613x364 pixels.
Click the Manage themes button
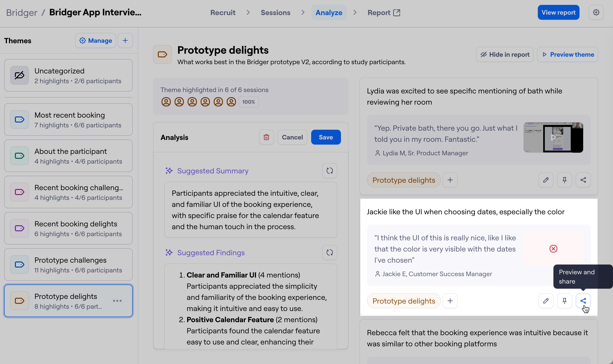[96, 40]
